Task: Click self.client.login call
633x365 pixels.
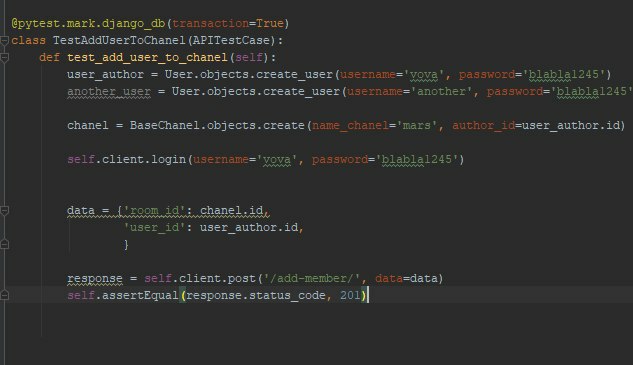Action: click(x=126, y=159)
